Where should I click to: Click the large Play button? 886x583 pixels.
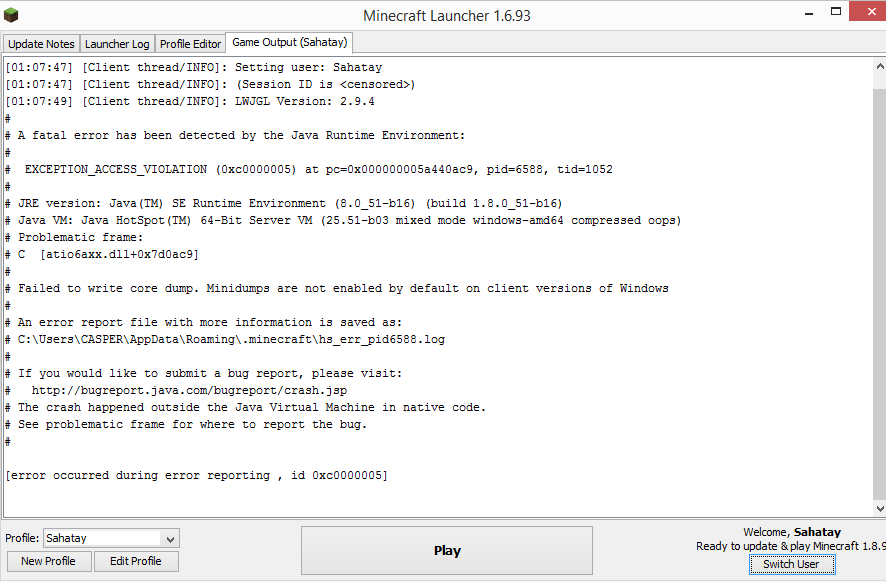pos(447,551)
